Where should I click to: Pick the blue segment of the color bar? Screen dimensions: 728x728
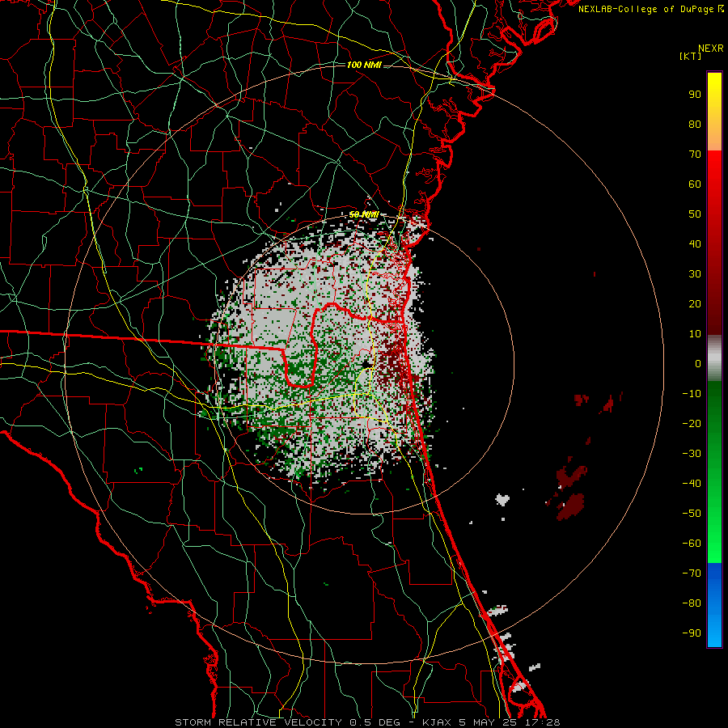coord(714,605)
